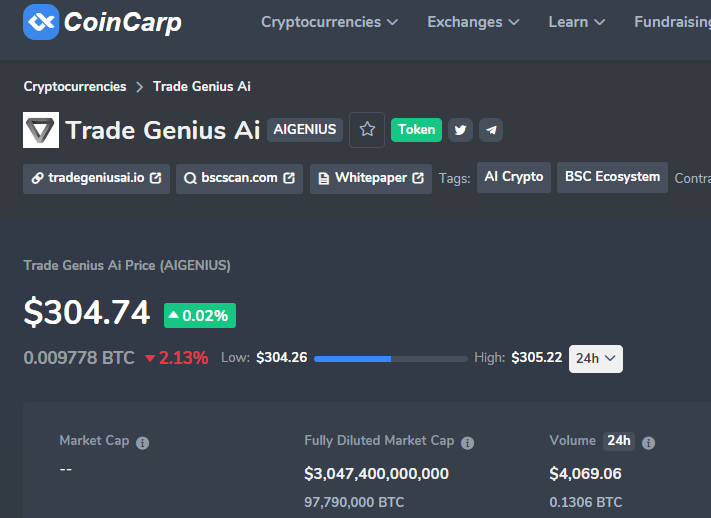Open the Fundraising nav item
This screenshot has height=518, width=711.
coord(672,22)
